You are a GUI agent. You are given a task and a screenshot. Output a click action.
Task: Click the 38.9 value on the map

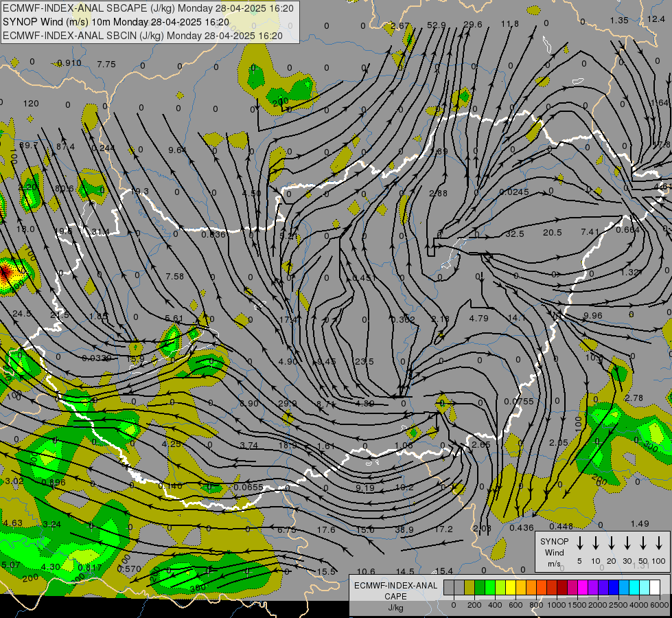click(404, 529)
